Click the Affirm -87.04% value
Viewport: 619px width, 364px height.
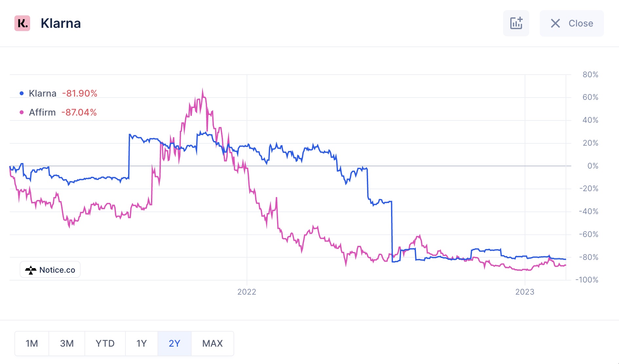pos(79,112)
